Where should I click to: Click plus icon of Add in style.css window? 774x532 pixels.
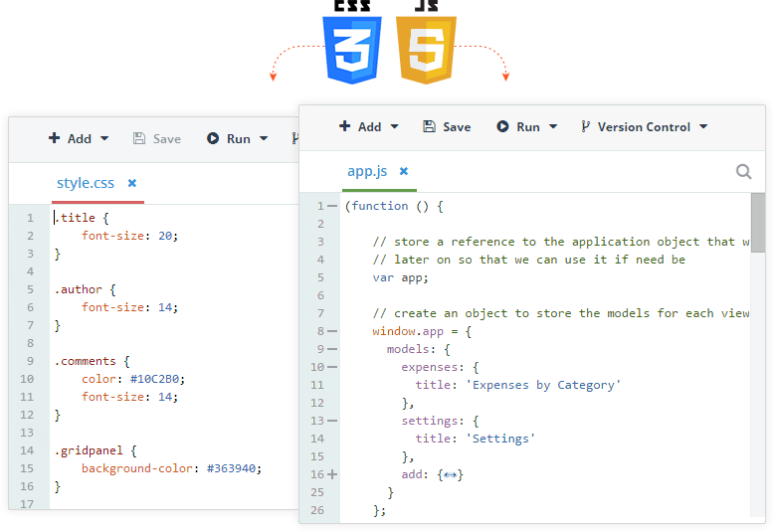tap(55, 138)
